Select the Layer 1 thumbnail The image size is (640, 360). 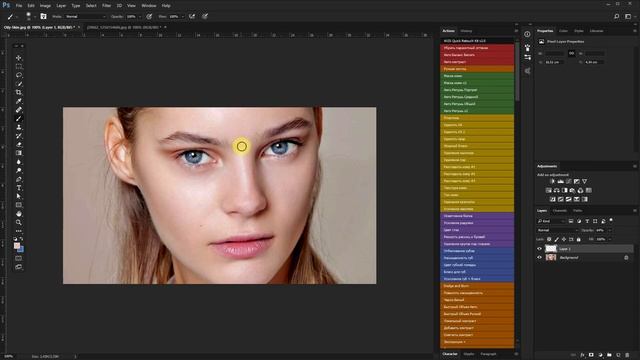[x=551, y=249]
